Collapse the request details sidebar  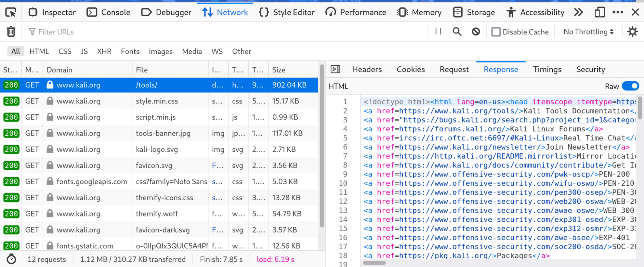(x=335, y=69)
